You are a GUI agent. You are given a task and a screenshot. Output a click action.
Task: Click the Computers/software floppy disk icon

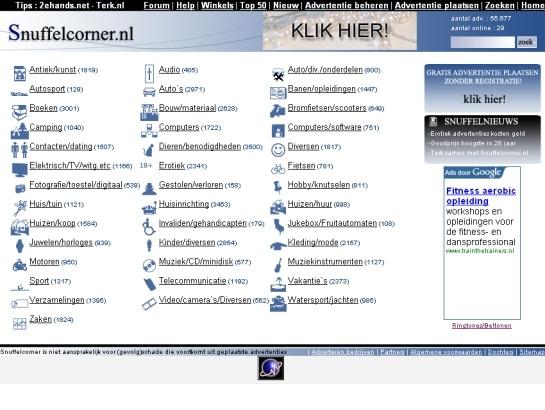[x=278, y=131]
